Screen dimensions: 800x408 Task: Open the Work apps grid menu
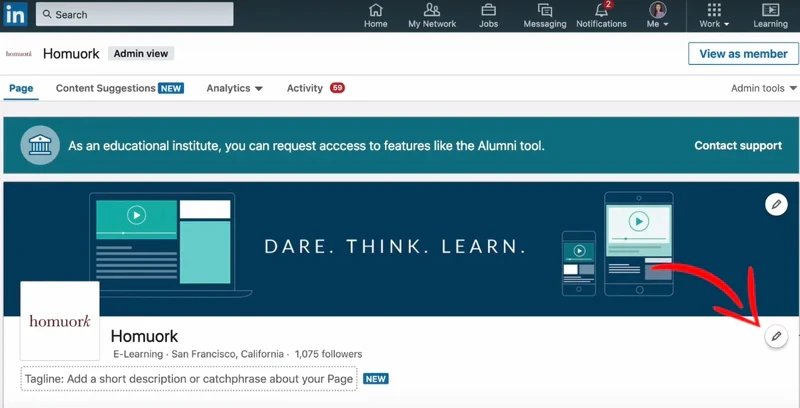(714, 15)
